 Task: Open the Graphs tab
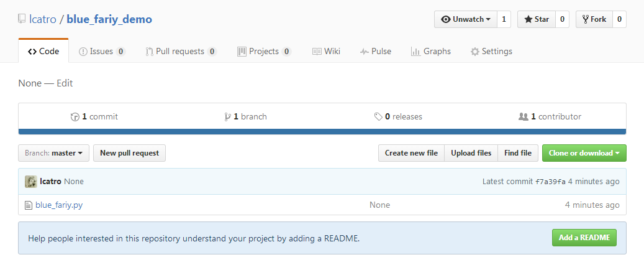click(431, 52)
